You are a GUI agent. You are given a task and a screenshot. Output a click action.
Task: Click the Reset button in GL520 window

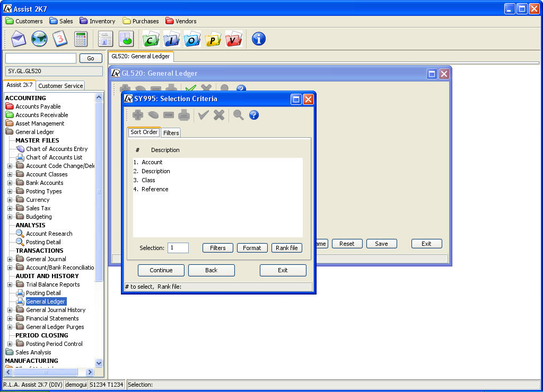click(x=347, y=244)
